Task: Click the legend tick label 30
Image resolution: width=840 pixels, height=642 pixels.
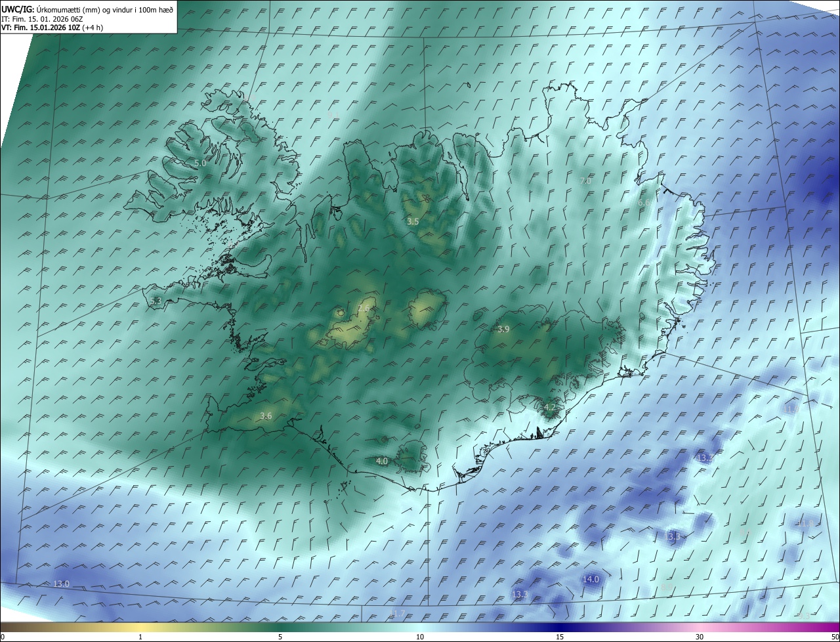Action: pyautogui.click(x=700, y=637)
